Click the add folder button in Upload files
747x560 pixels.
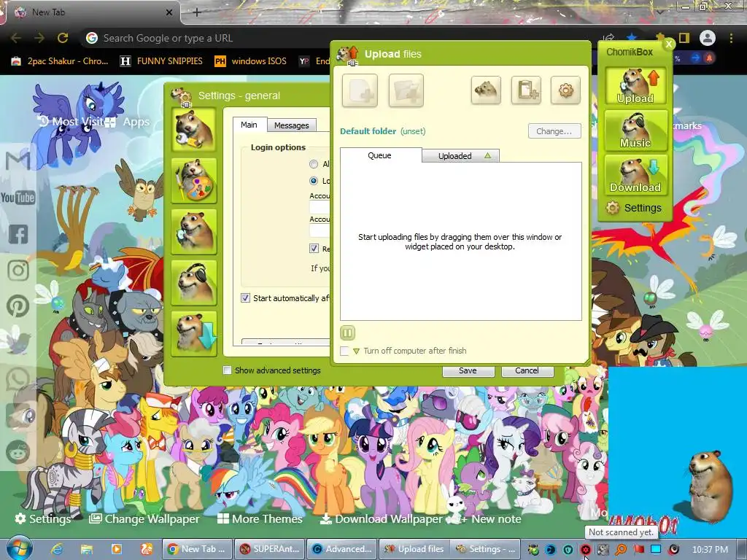(x=406, y=90)
